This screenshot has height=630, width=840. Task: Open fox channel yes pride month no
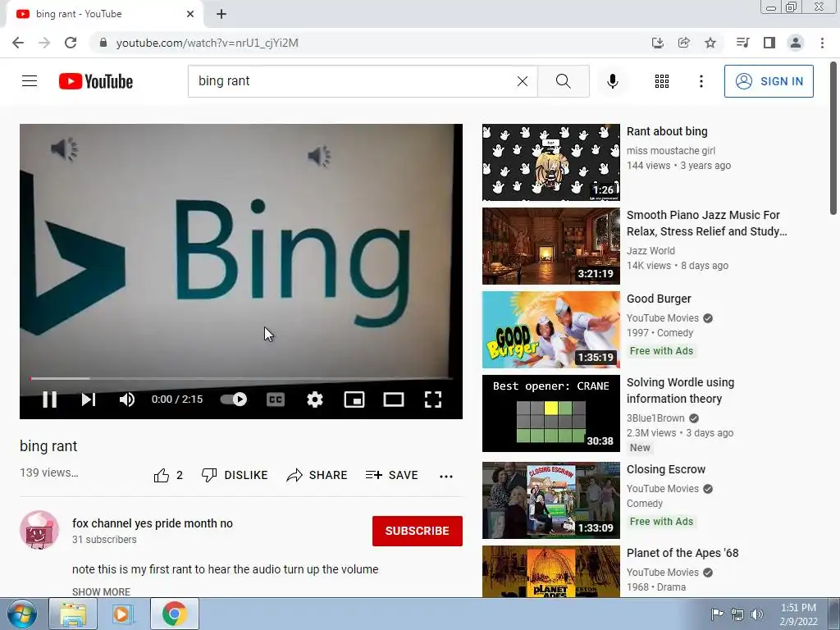(152, 523)
